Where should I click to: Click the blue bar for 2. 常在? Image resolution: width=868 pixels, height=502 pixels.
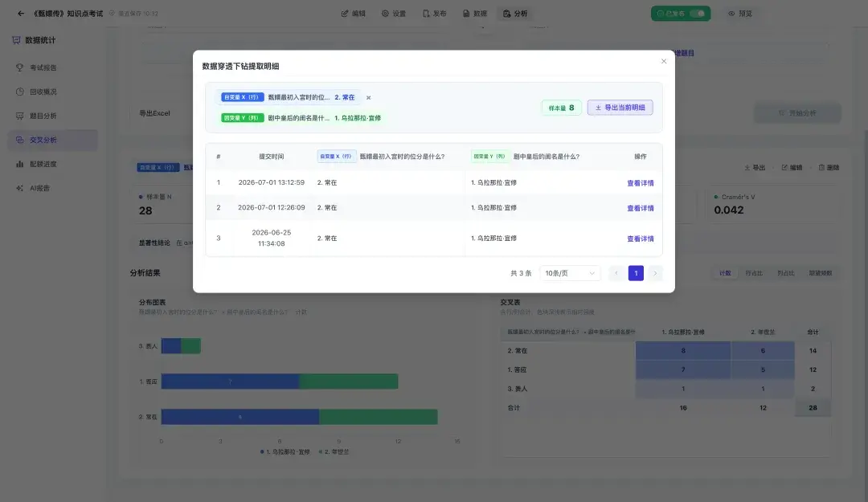click(x=240, y=418)
